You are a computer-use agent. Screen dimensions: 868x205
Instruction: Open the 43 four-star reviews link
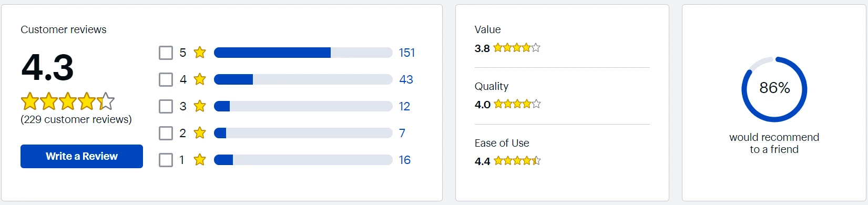tap(406, 79)
